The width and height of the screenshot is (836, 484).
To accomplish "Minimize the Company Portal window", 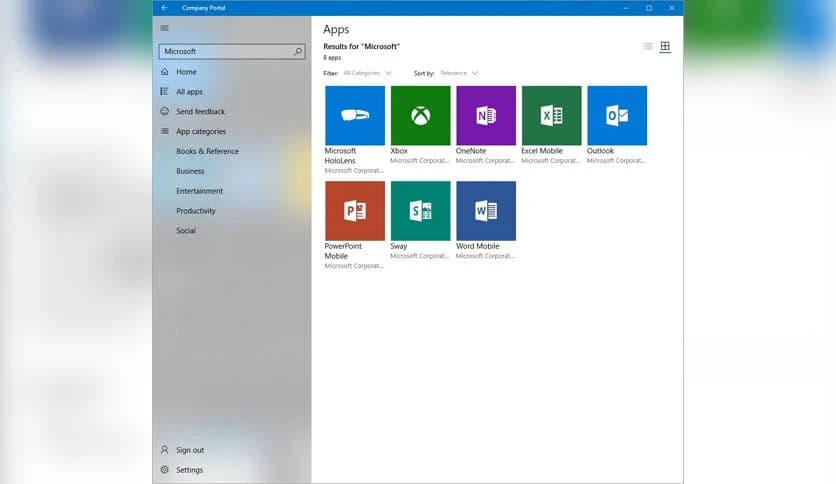I will coord(626,8).
